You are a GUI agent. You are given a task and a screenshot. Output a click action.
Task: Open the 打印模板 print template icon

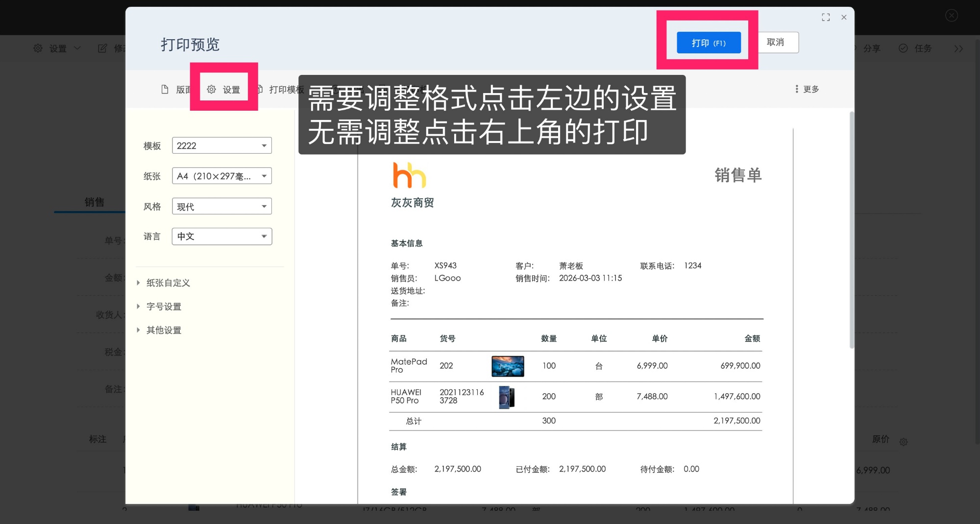(x=260, y=89)
